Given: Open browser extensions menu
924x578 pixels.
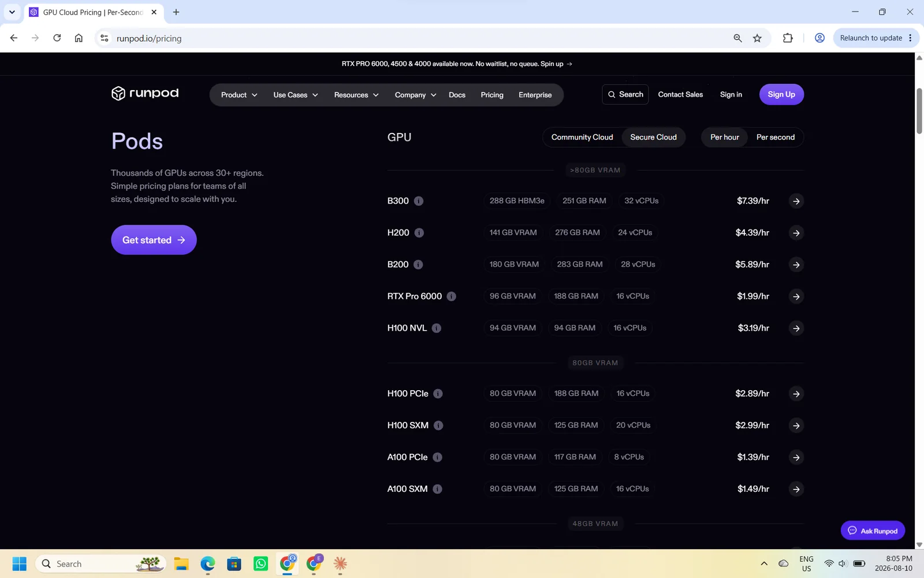Looking at the screenshot, I should tap(788, 38).
